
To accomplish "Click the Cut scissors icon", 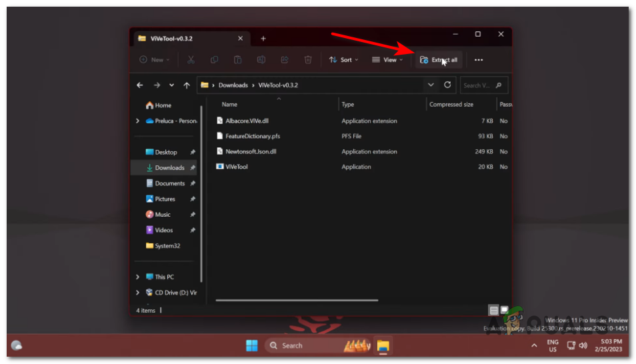I will [x=191, y=59].
